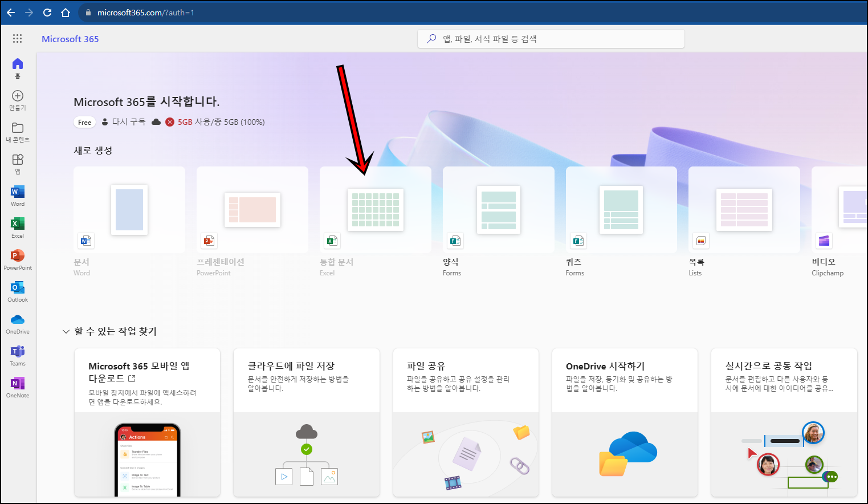Launch Excel from the sidebar

pyautogui.click(x=18, y=227)
